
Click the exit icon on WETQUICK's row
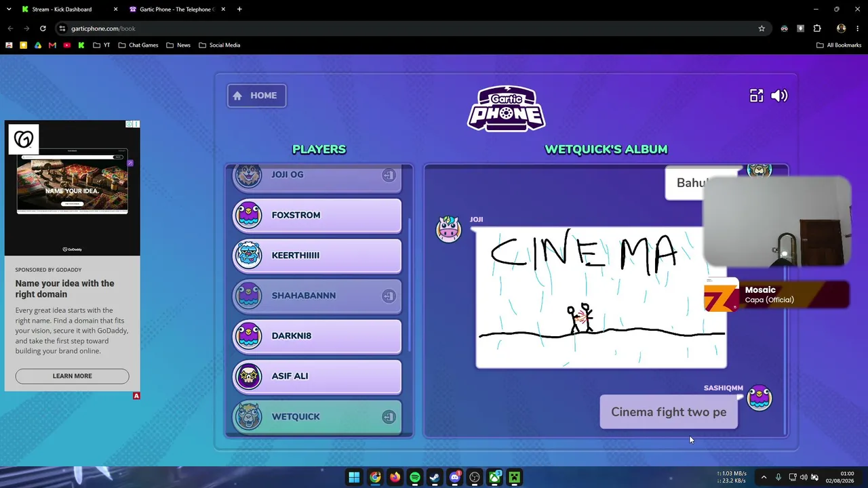(389, 417)
